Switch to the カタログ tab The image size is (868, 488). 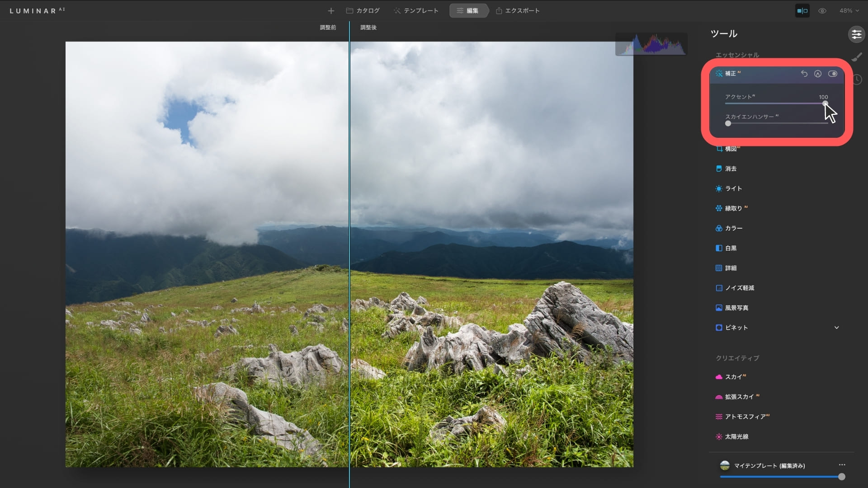tap(363, 11)
